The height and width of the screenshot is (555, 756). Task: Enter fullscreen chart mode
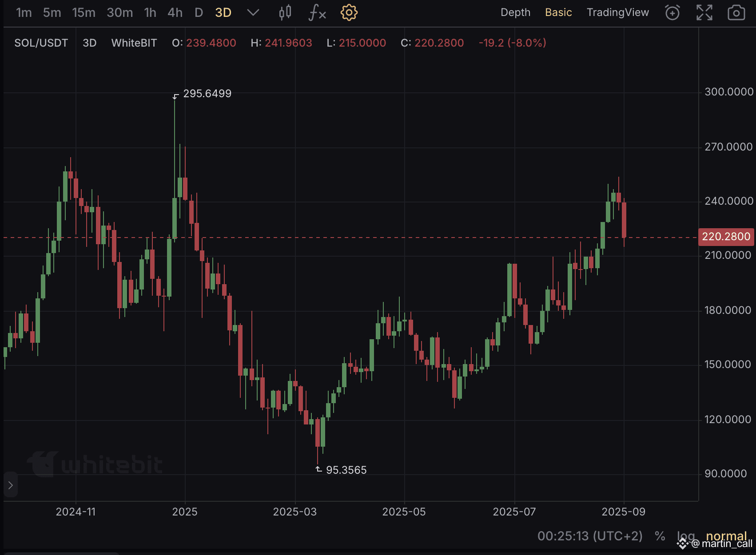(704, 12)
